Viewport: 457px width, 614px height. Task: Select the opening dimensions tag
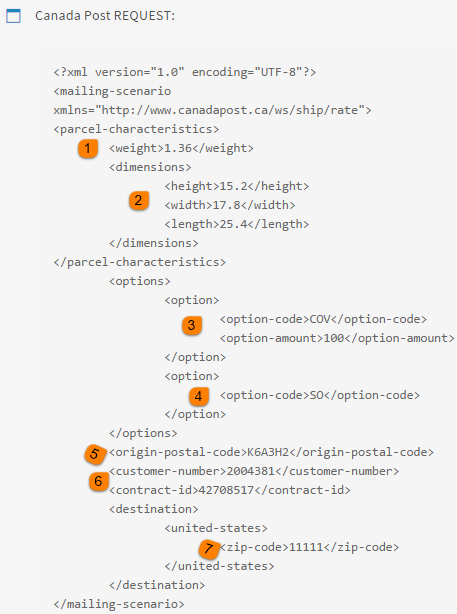tap(150, 167)
